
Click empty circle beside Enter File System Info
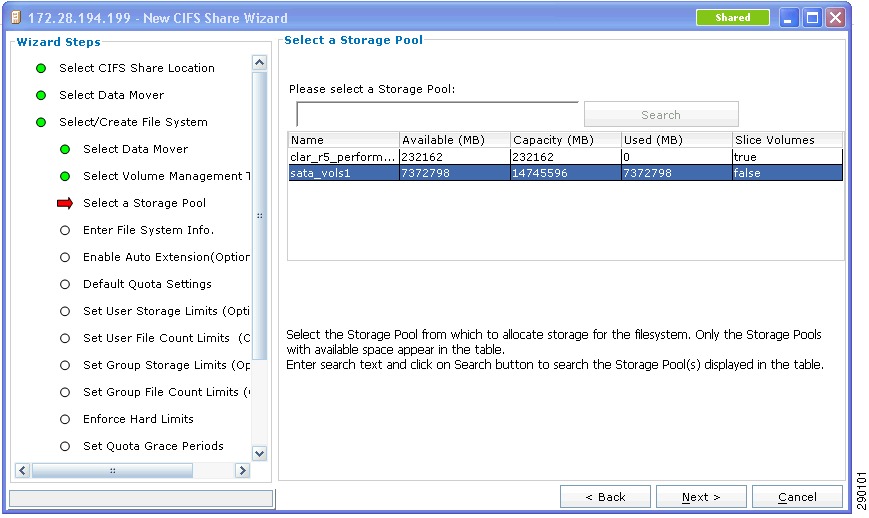pyautogui.click(x=65, y=230)
